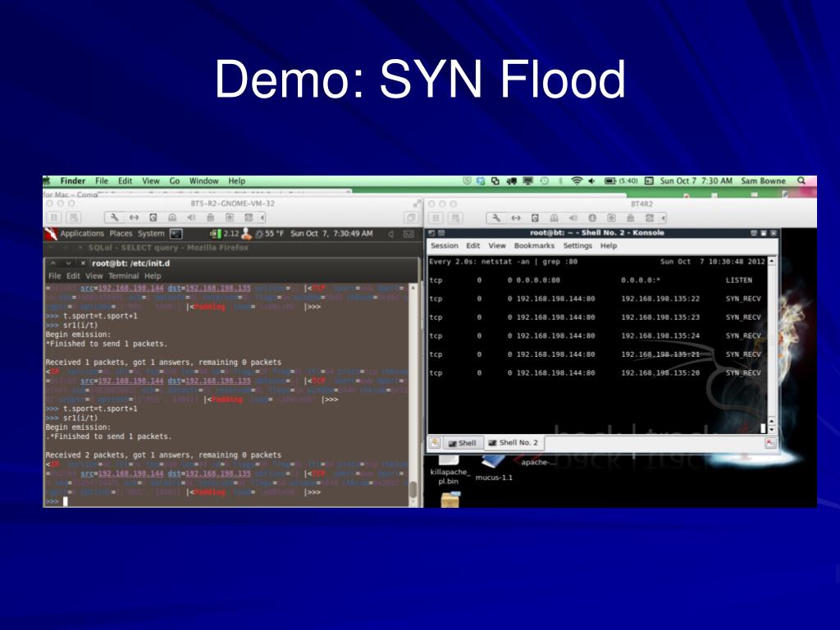Open Applications menu in GNOME panel
Viewport: 840px width, 630px height.
click(82, 234)
